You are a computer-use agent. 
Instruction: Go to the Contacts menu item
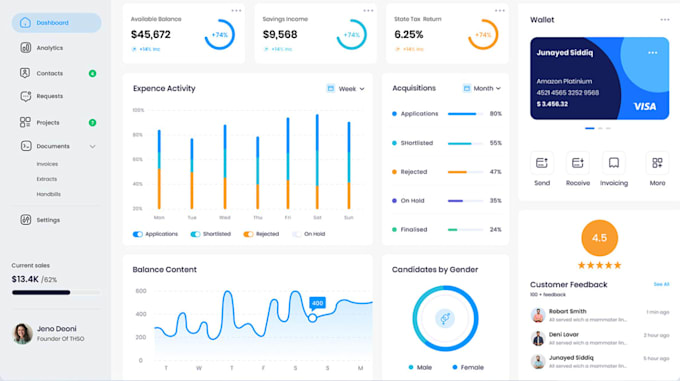coord(50,73)
